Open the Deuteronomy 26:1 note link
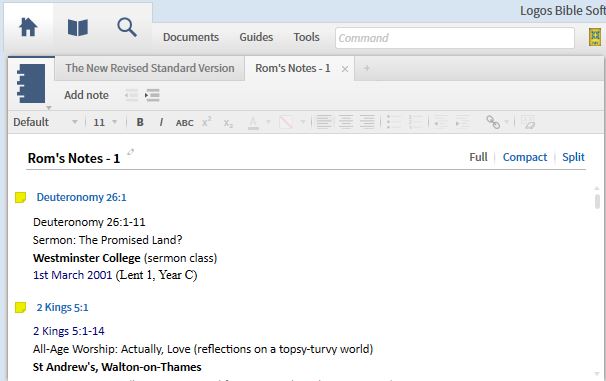Image resolution: width=606 pixels, height=381 pixels. tap(82, 197)
